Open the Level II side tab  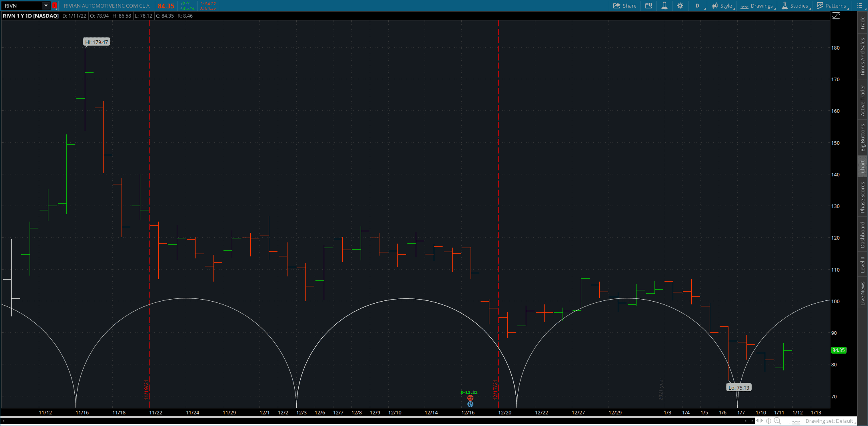click(862, 265)
